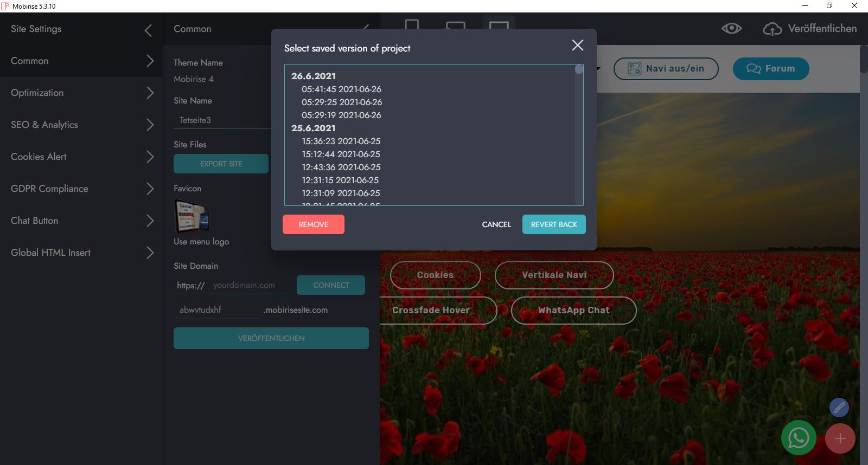The height and width of the screenshot is (465, 868).
Task: Click the green WhatsApp chat icon
Action: click(x=798, y=438)
